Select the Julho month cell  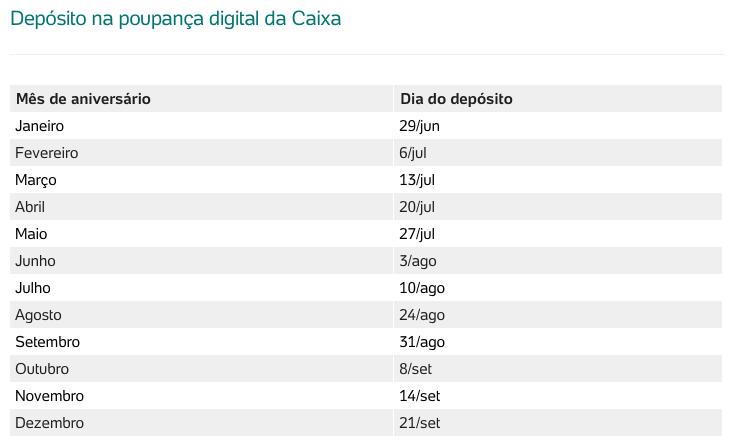201,288
